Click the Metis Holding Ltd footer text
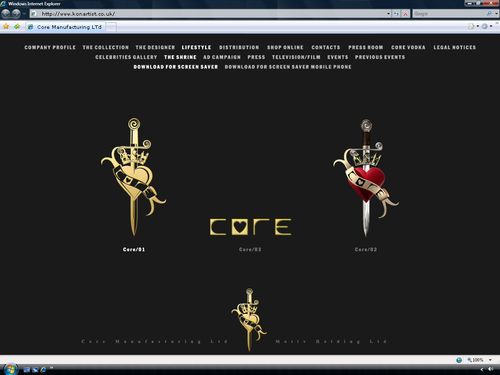500x375 pixels. 331,341
